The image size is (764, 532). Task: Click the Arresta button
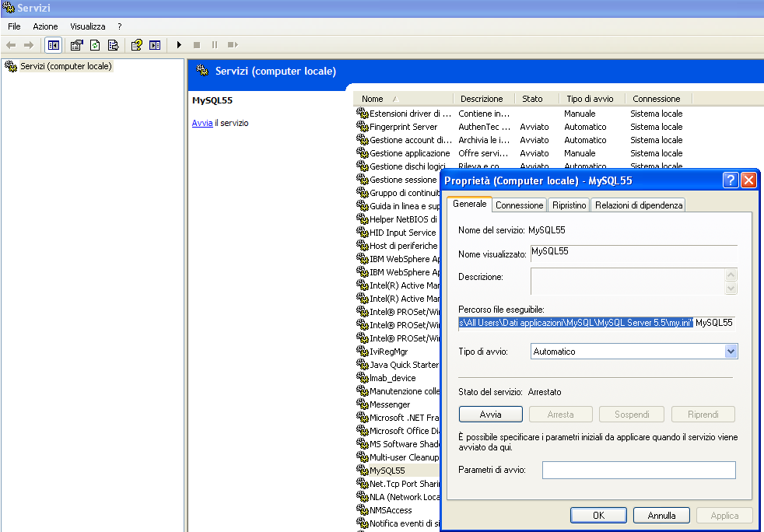pyautogui.click(x=560, y=414)
